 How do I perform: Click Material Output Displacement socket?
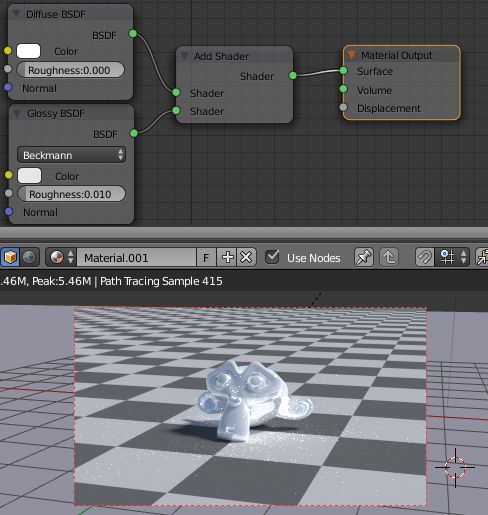(343, 107)
